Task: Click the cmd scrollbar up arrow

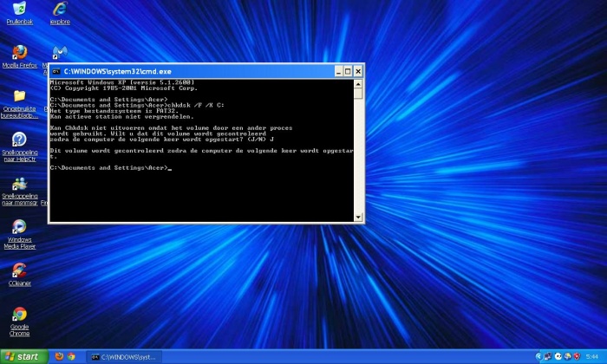Action: pos(358,84)
